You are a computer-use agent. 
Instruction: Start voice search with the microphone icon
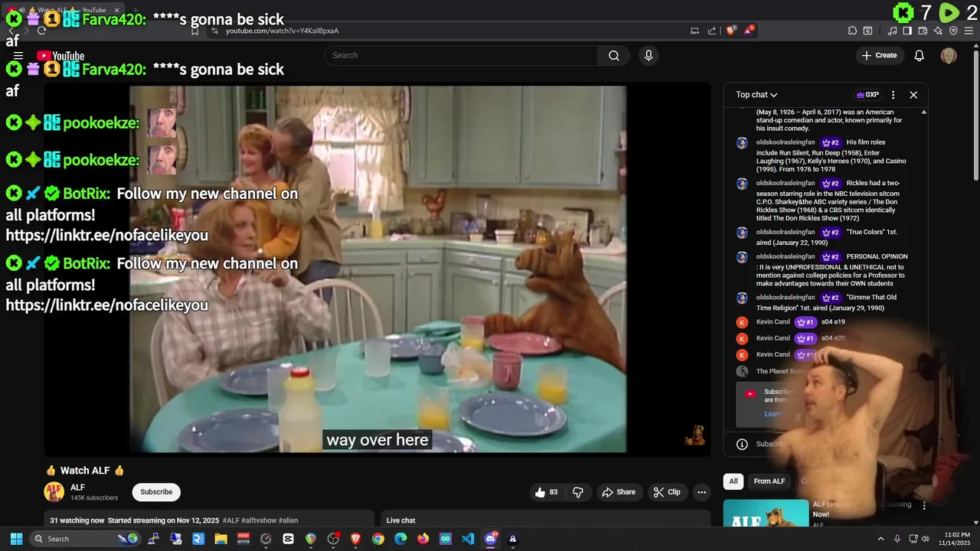(648, 55)
